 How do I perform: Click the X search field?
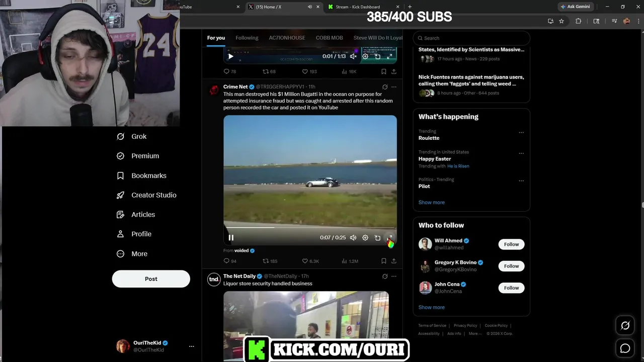pyautogui.click(x=471, y=38)
